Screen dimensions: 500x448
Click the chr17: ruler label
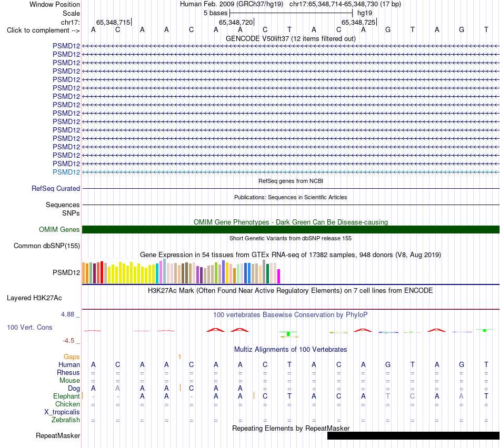70,22
